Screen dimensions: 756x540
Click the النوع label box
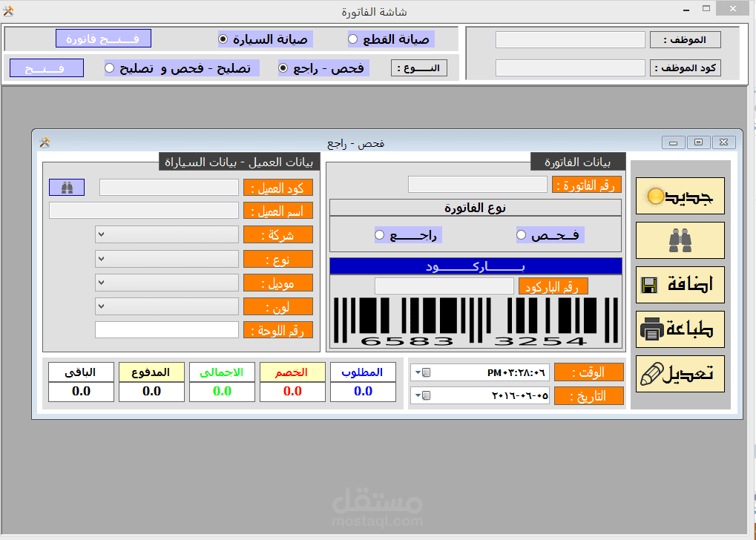point(418,68)
